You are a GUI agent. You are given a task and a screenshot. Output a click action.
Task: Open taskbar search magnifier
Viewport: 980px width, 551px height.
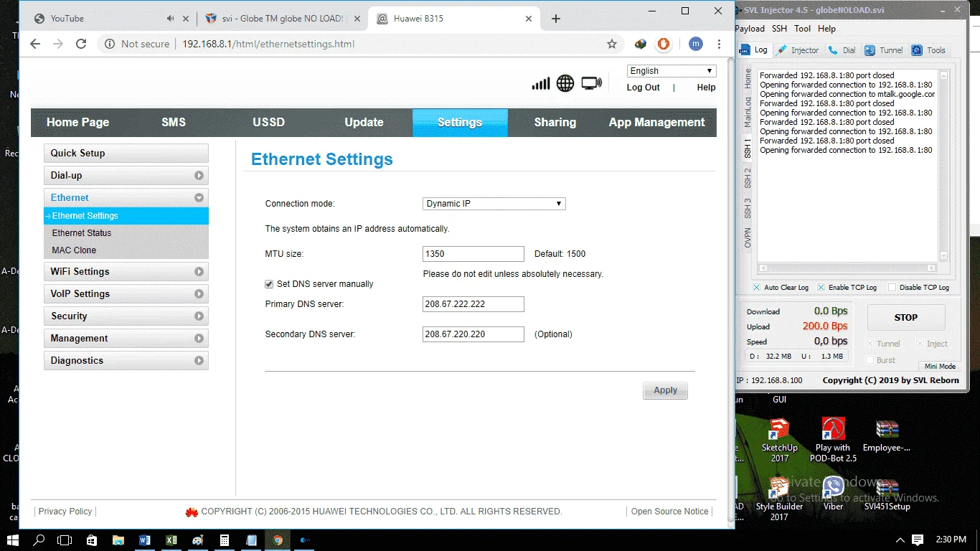pos(39,540)
